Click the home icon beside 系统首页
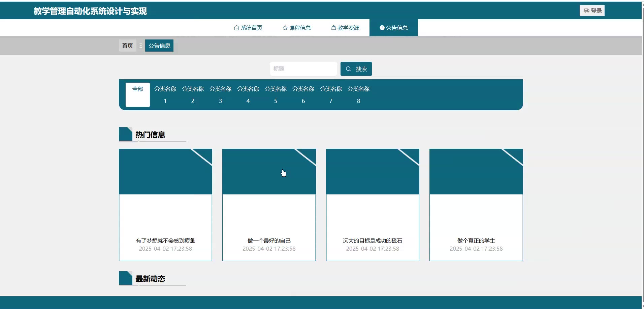The width and height of the screenshot is (644, 309). tap(236, 28)
